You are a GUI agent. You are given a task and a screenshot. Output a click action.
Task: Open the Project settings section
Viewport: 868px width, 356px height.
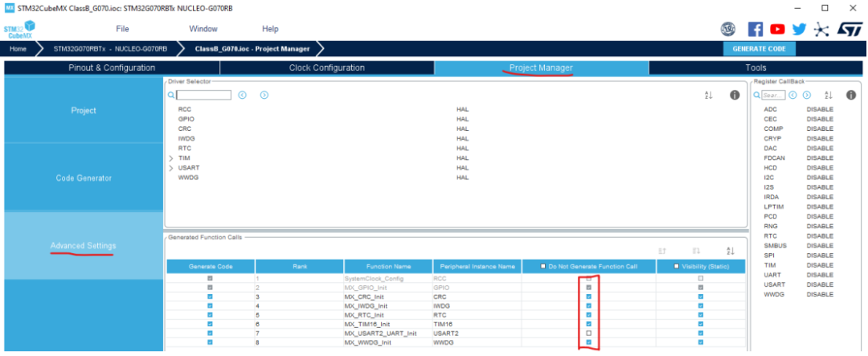tap(84, 111)
